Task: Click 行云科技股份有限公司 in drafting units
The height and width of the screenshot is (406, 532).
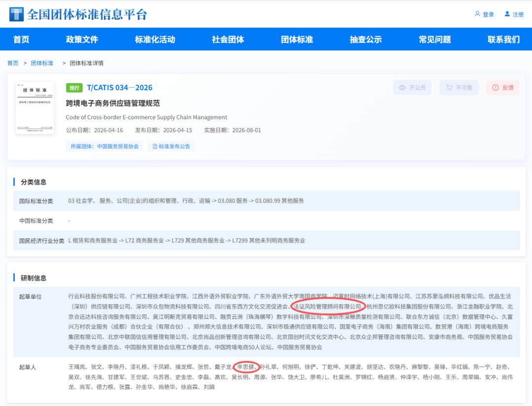Action: (97, 296)
